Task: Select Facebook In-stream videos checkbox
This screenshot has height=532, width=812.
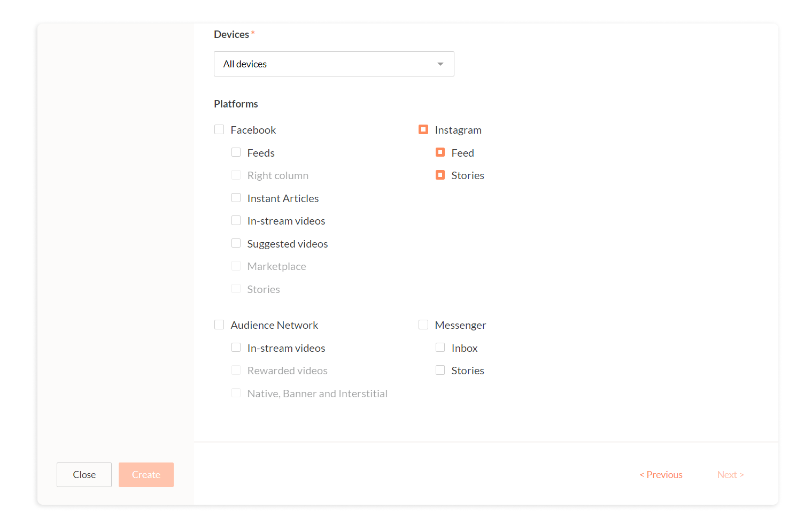Action: point(236,220)
